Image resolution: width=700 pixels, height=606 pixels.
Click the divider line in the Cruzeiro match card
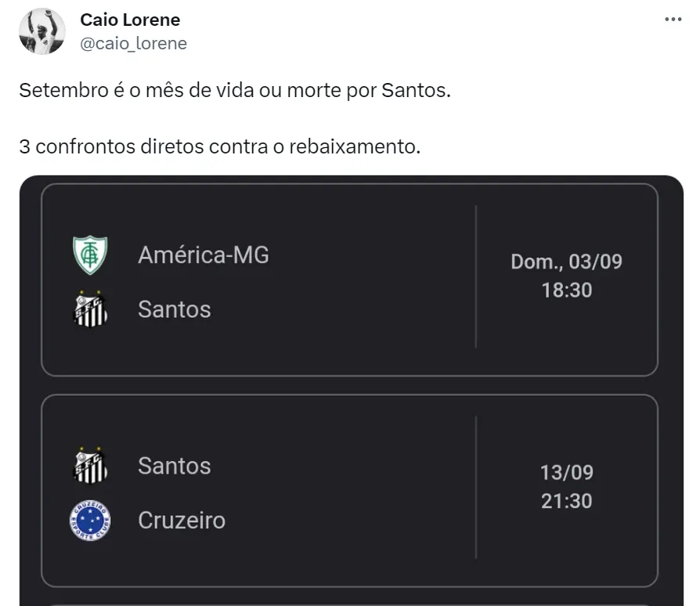click(476, 487)
